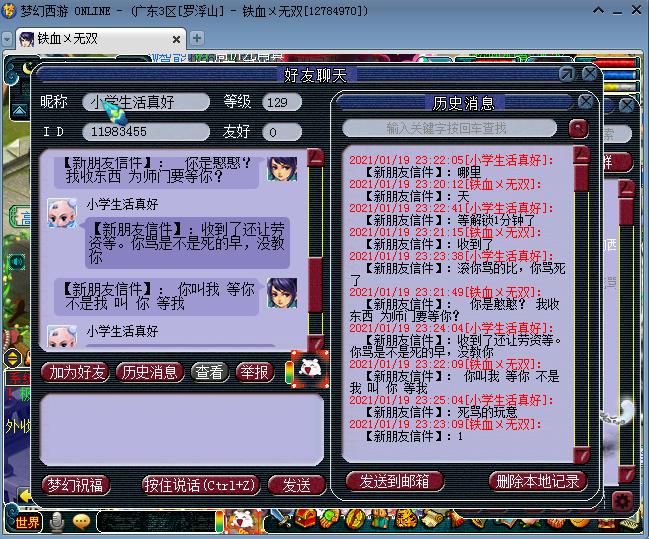Click 发送到邮箱 send to mailbox button

click(394, 481)
